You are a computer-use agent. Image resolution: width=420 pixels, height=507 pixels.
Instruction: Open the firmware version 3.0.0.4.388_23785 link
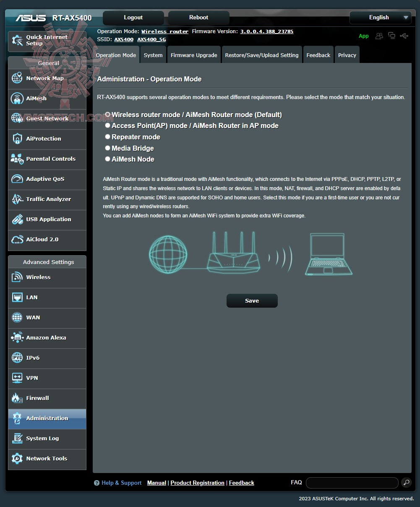click(x=267, y=31)
